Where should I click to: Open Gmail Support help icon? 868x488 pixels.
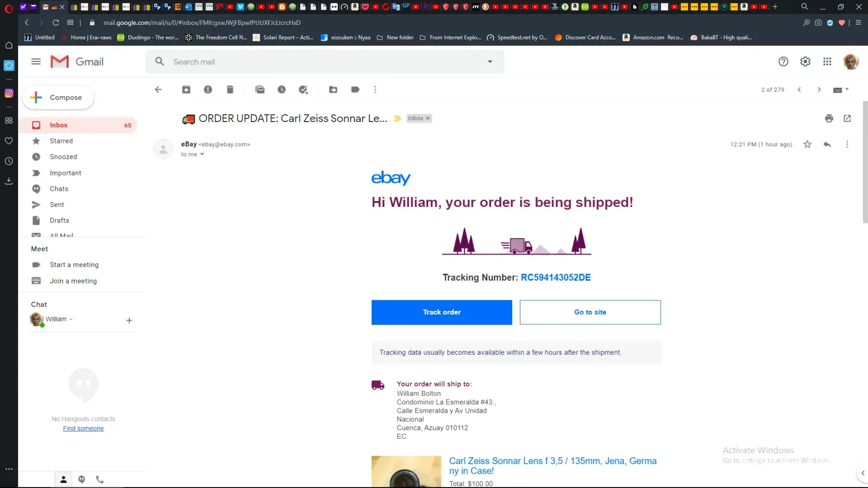tap(783, 61)
